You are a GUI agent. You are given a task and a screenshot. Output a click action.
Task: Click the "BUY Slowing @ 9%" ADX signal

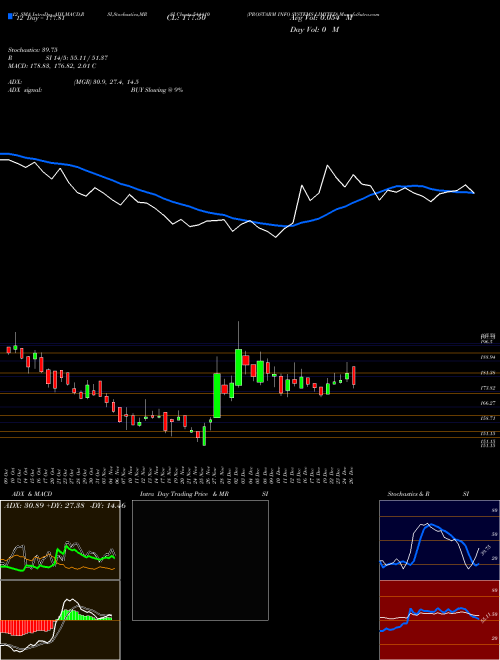point(157,90)
